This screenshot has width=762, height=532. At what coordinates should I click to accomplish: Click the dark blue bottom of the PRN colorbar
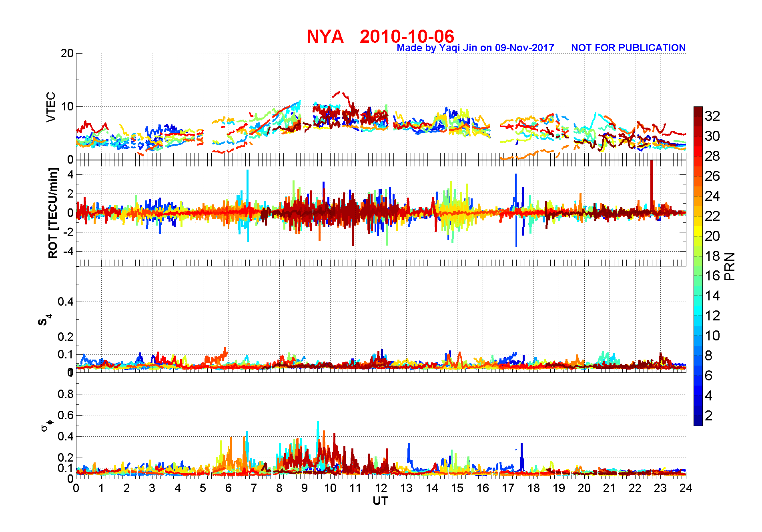pyautogui.click(x=698, y=421)
